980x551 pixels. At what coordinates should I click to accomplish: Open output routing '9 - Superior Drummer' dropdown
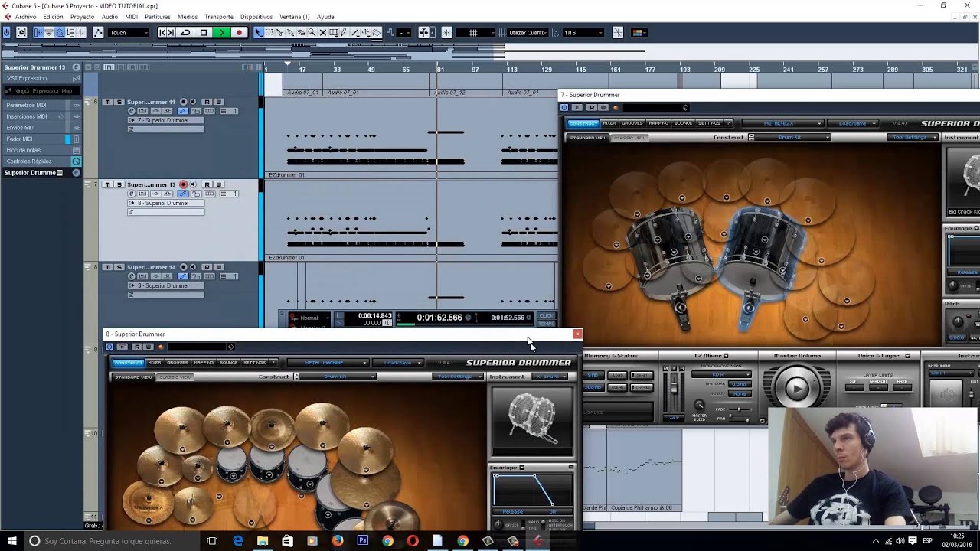pos(165,285)
